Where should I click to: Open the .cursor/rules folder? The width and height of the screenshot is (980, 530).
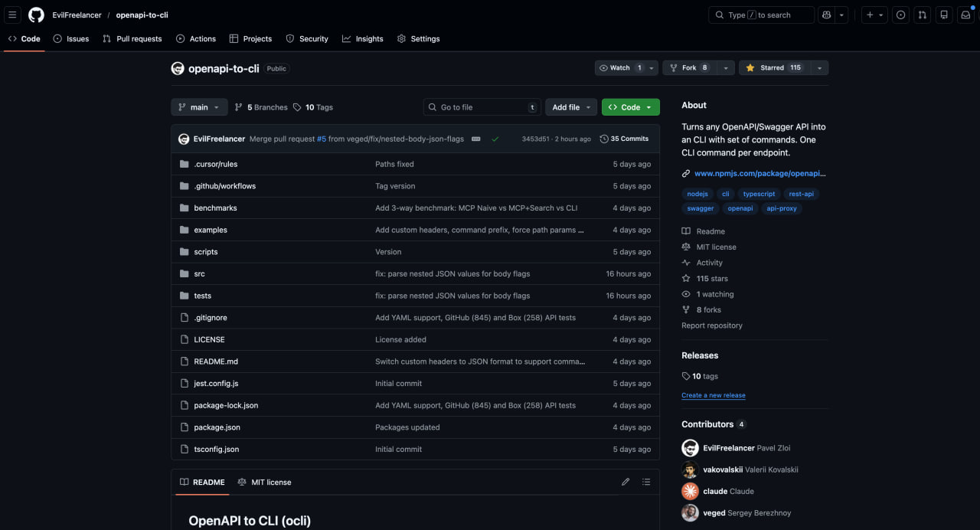pyautogui.click(x=216, y=164)
